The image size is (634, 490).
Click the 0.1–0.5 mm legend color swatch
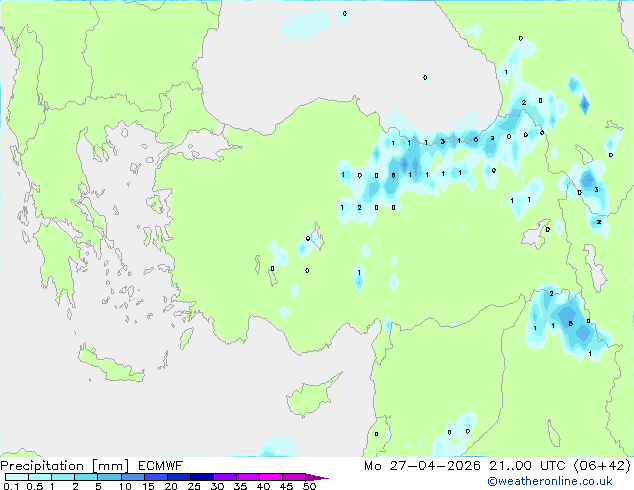tap(17, 477)
